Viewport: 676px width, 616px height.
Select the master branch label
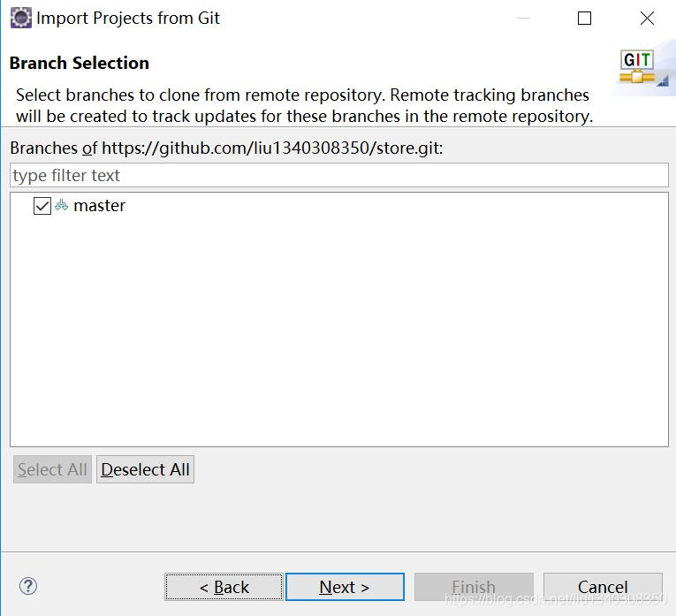99,206
